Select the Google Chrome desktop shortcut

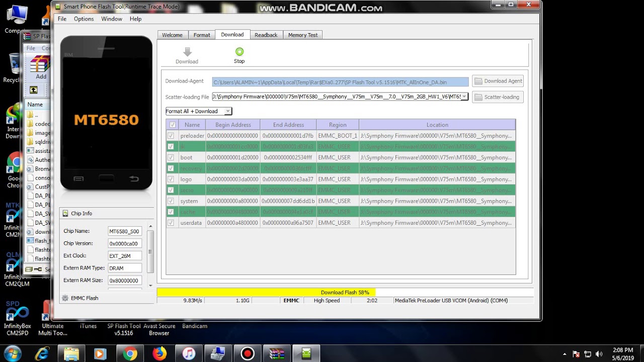click(15, 163)
